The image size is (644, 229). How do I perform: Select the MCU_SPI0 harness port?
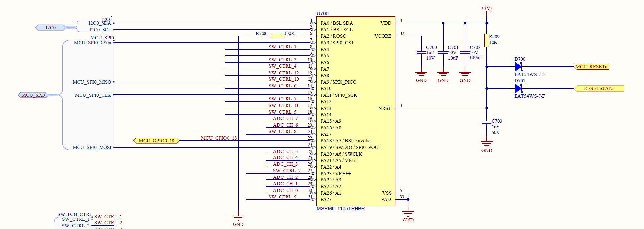click(x=33, y=95)
